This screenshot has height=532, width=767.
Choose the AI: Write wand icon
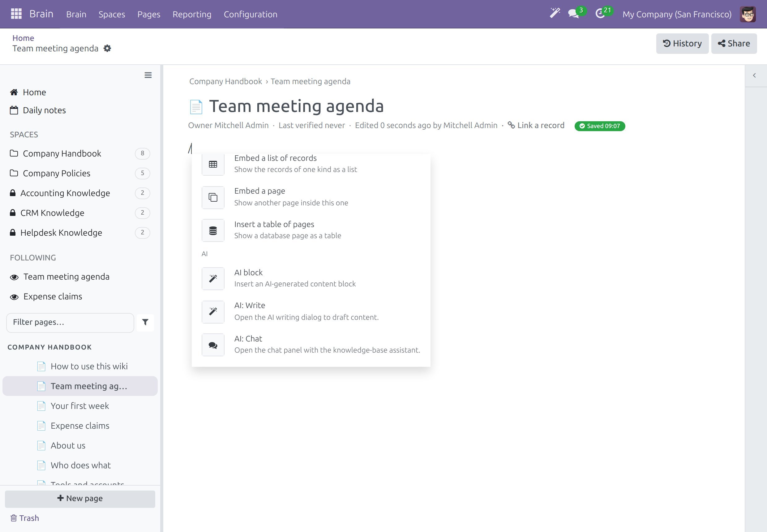pyautogui.click(x=213, y=311)
